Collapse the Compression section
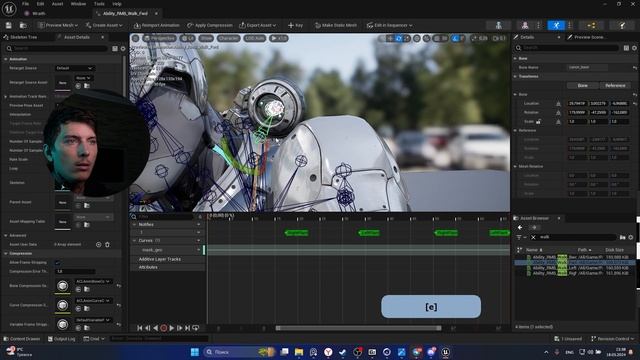Image resolution: width=640 pixels, height=360 pixels. pos(6,253)
